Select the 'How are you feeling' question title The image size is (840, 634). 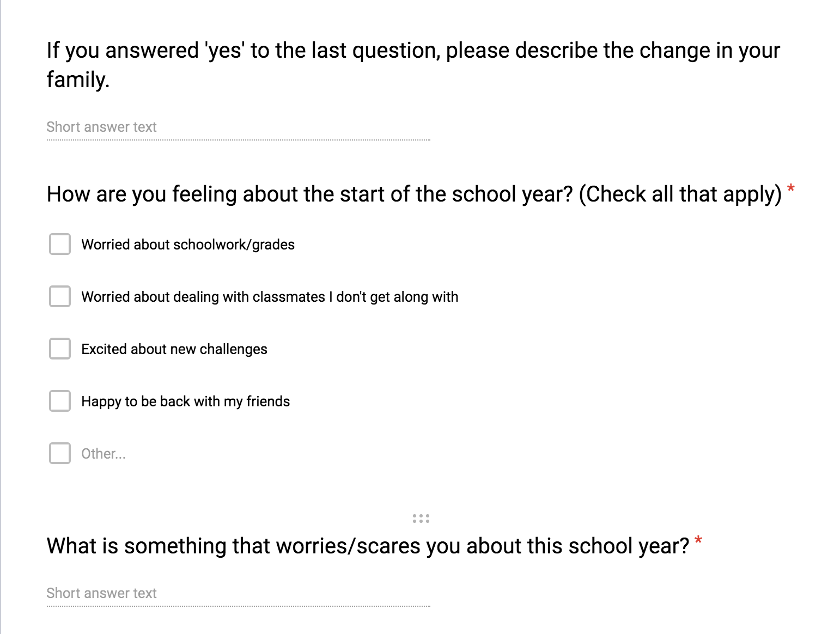309,194
